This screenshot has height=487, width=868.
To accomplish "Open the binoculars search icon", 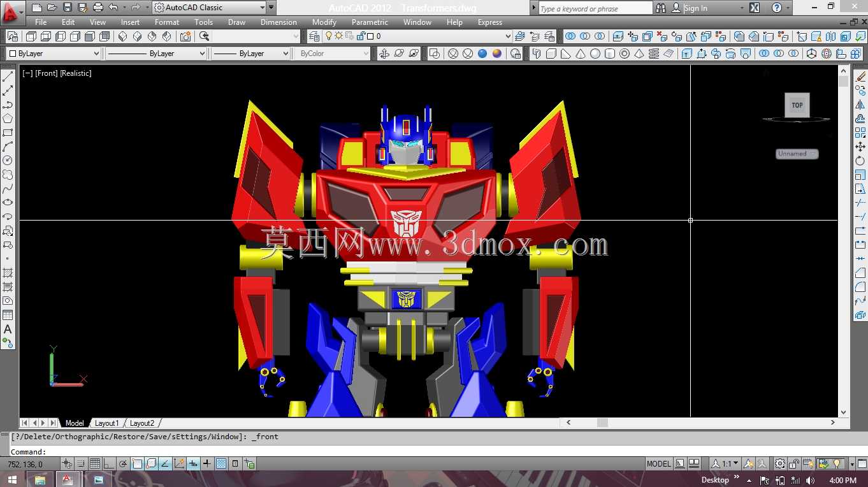I will tap(661, 8).
